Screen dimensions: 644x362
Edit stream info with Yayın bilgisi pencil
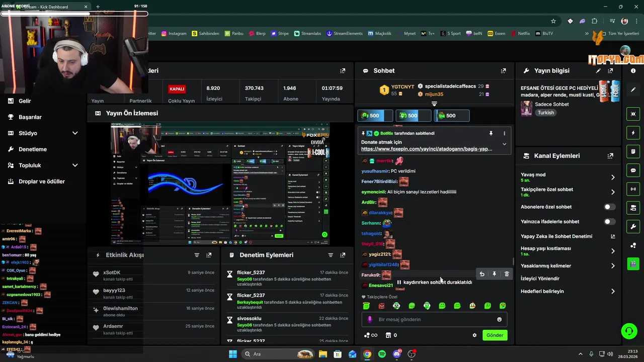(x=598, y=71)
